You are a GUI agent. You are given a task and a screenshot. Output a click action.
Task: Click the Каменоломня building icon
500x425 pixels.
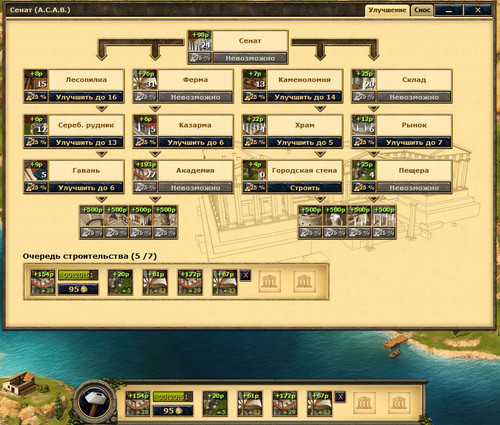point(255,80)
